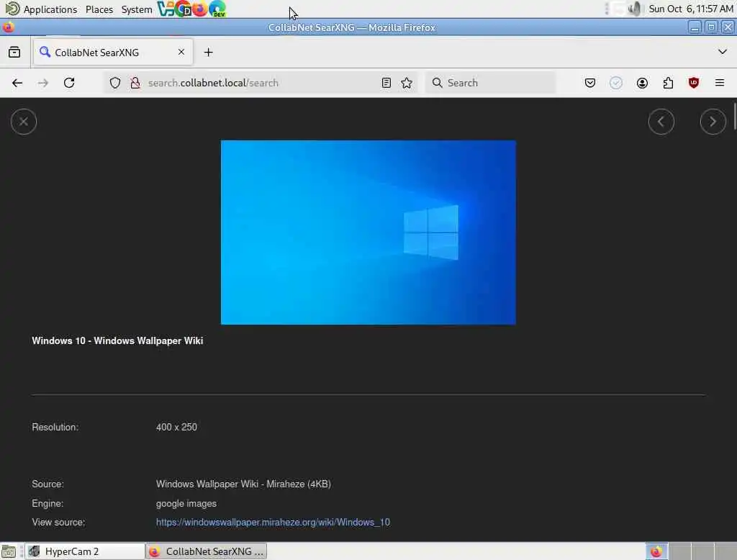Image resolution: width=737 pixels, height=560 pixels.
Task: Bookmark this page with star
Action: click(x=407, y=83)
